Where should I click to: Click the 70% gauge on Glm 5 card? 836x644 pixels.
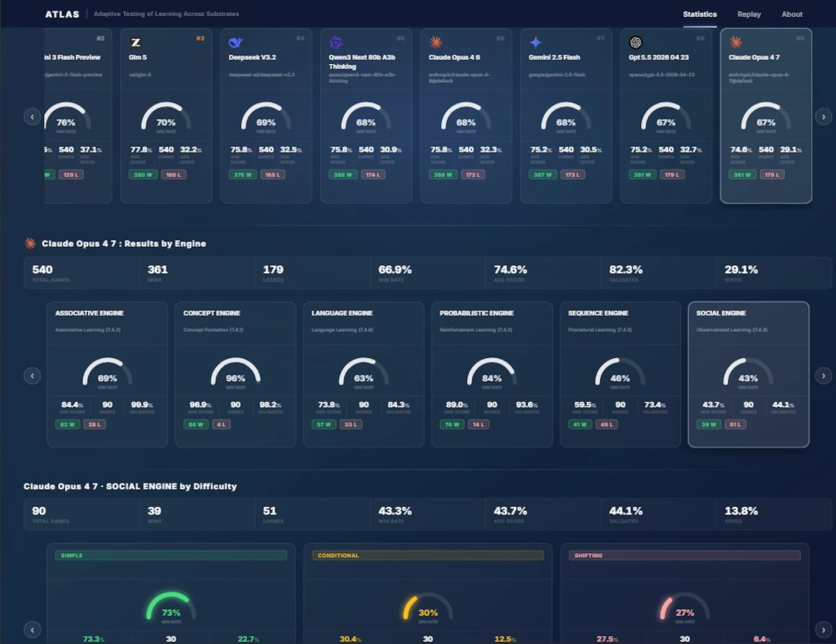166,118
